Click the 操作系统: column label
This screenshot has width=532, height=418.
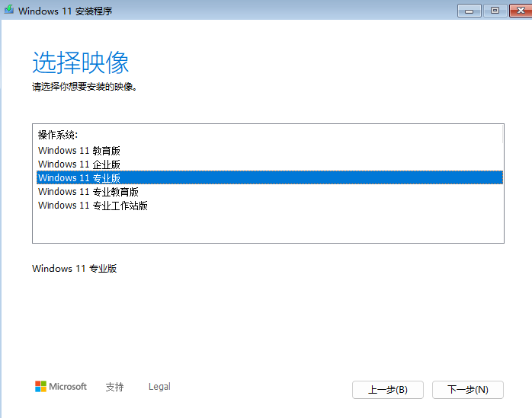[x=58, y=136]
